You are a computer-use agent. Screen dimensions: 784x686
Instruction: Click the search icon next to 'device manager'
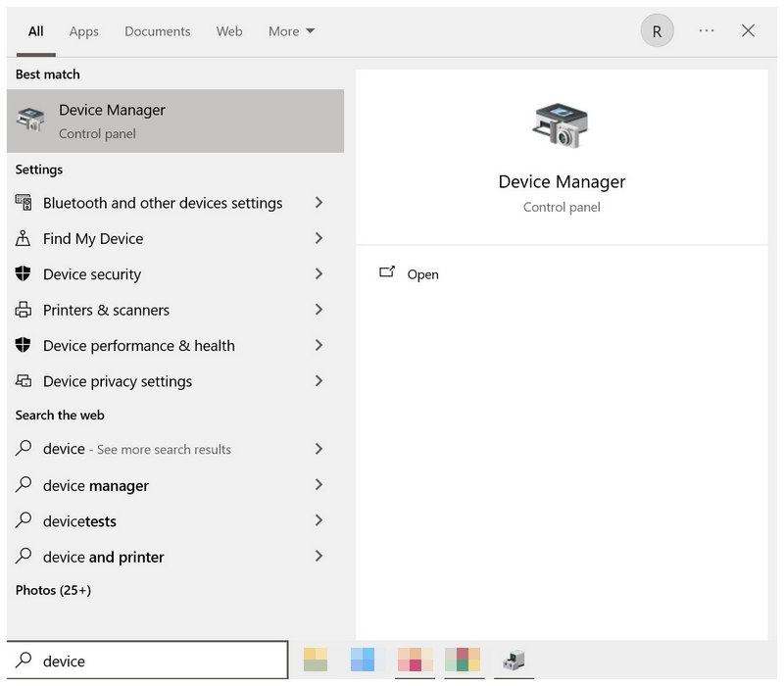point(23,485)
